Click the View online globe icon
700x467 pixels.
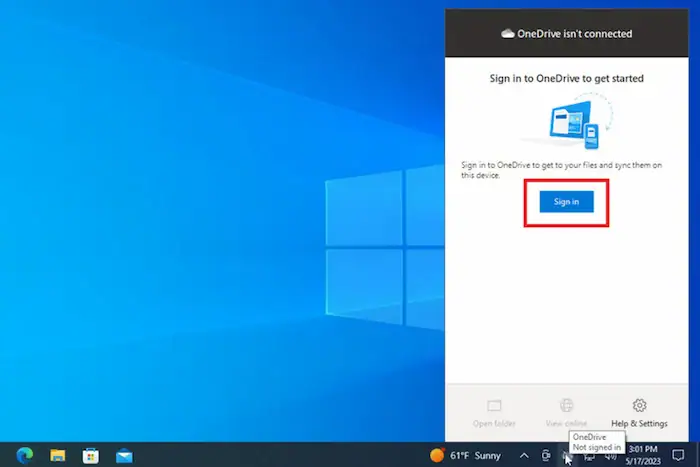[x=566, y=405]
